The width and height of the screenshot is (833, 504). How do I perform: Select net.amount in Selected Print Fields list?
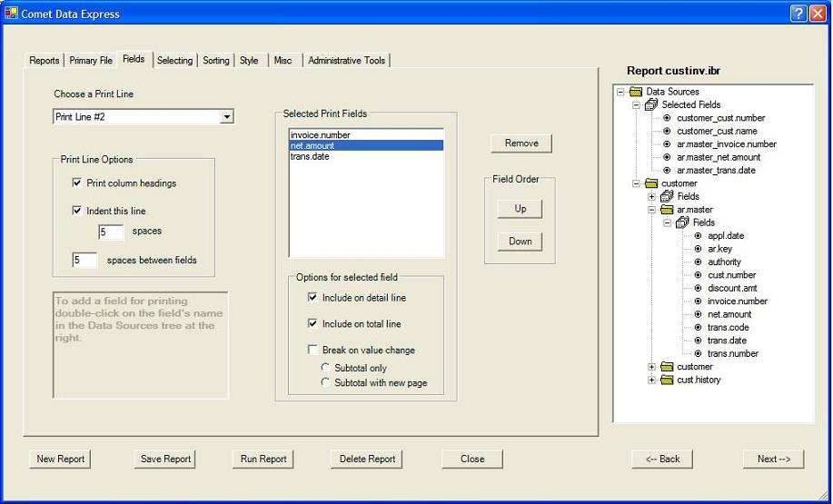[366, 145]
